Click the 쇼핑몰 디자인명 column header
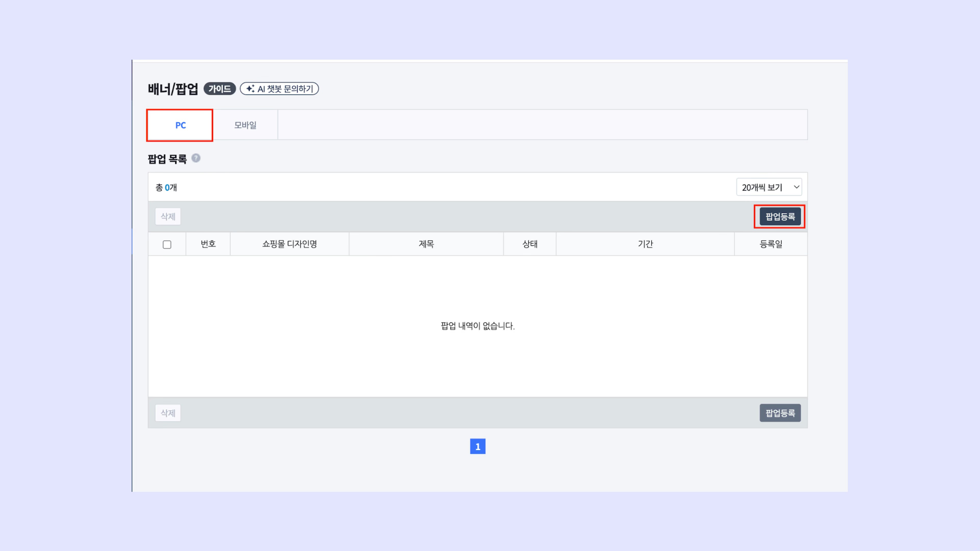Screen dimensions: 980x551 (x=289, y=244)
